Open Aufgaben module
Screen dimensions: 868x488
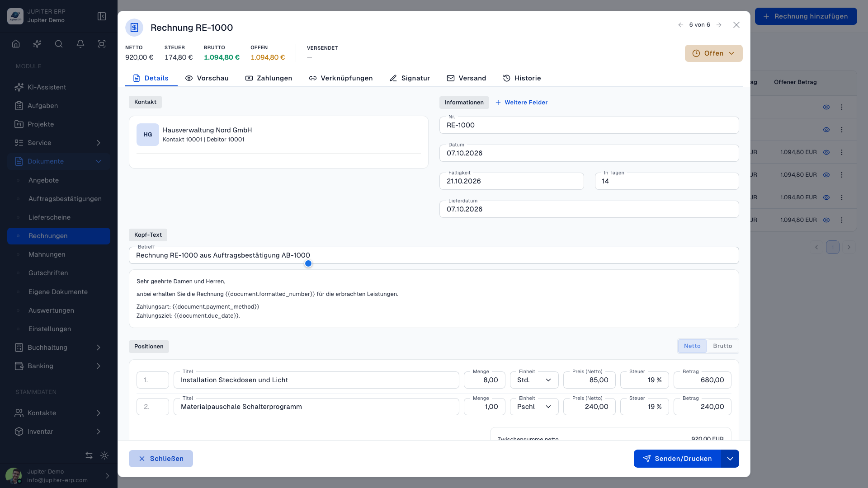59,106
